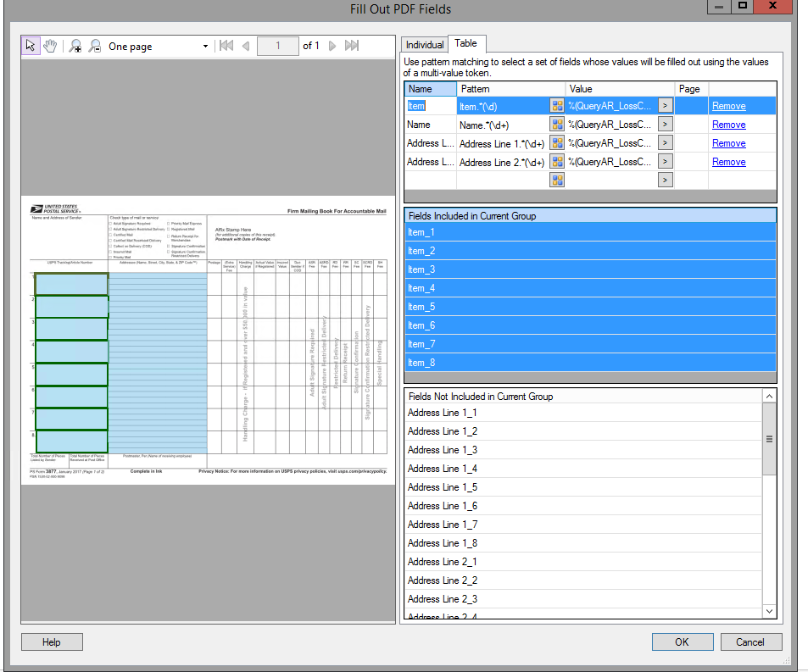This screenshot has width=808, height=672.
Task: Open pattern picker for Item row
Action: 557,106
